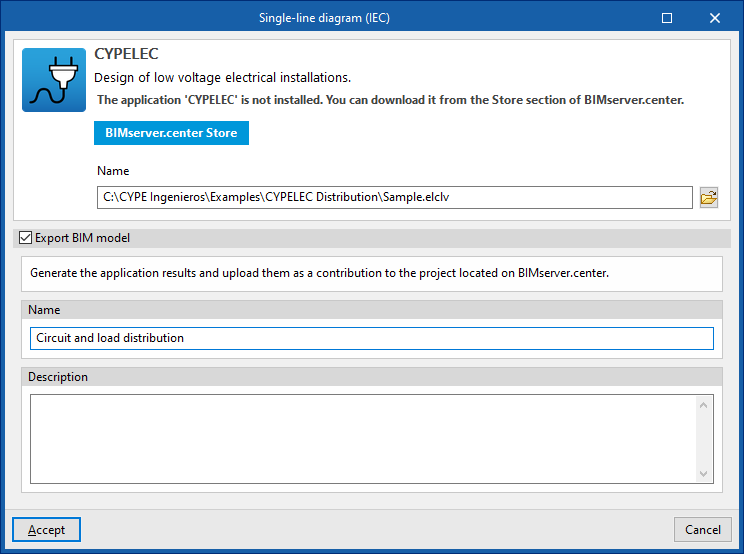
Task: Select the 'not installed' warning message
Action: (390, 100)
